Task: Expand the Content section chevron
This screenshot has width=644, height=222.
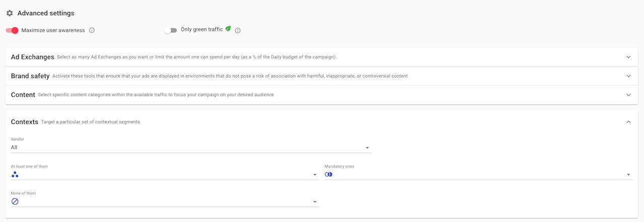Action: coord(628,95)
